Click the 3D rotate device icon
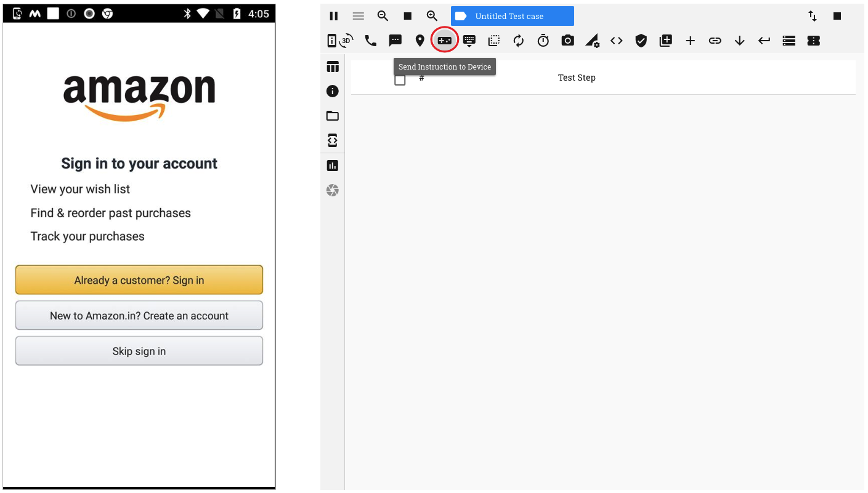The image size is (868, 493). [x=347, y=41]
